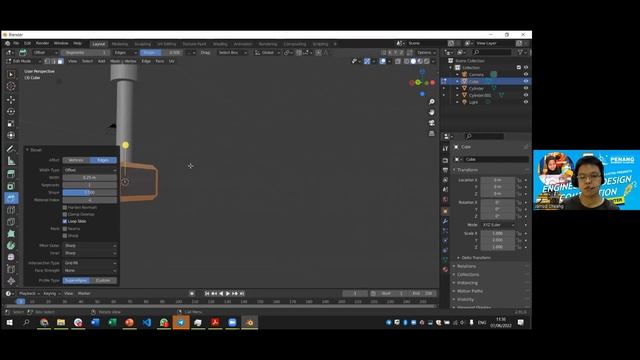
Task: Enable Mark Seams checkbox
Action: pos(65,229)
